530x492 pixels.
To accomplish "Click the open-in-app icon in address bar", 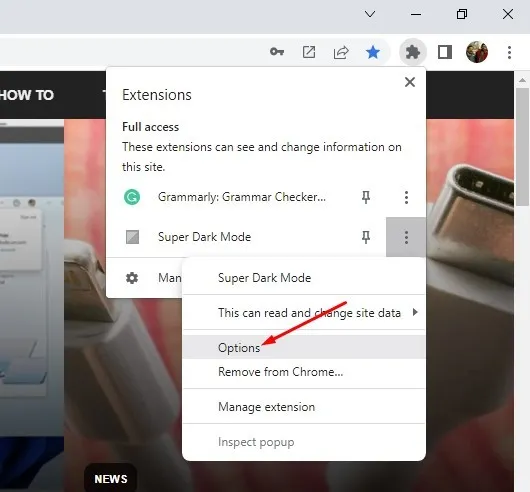I will click(309, 52).
